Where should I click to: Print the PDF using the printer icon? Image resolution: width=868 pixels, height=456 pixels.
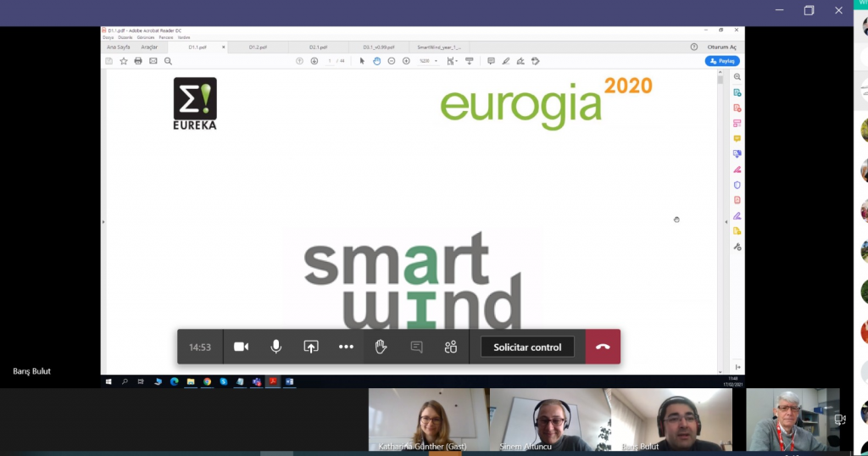tap(138, 61)
